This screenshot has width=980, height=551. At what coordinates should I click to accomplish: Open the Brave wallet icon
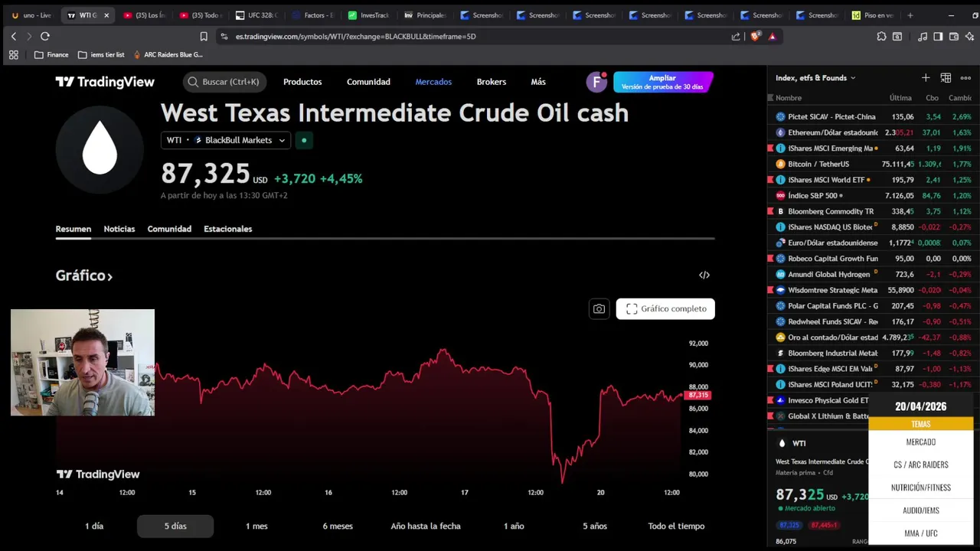click(x=954, y=36)
